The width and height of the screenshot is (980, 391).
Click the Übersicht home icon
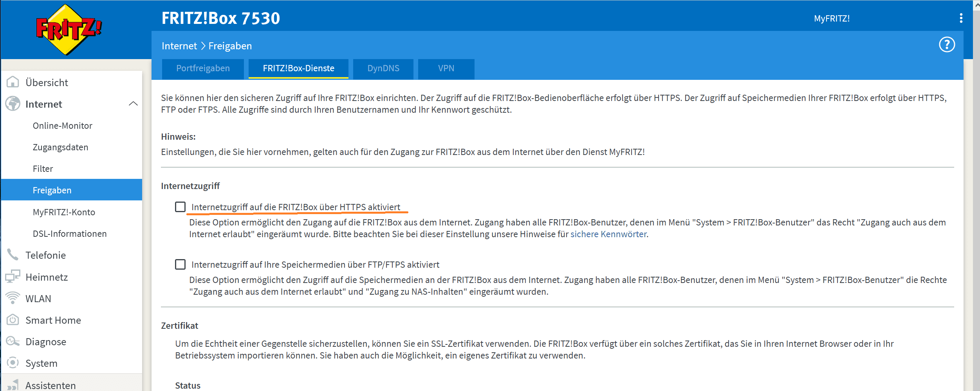point(13,82)
